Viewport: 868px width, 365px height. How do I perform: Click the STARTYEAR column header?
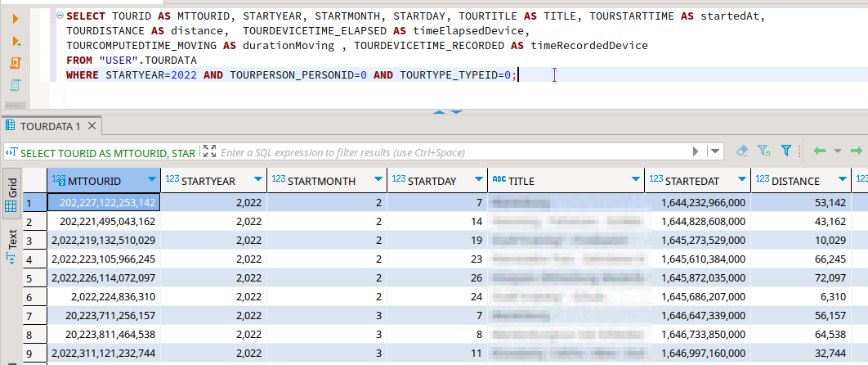click(x=214, y=181)
